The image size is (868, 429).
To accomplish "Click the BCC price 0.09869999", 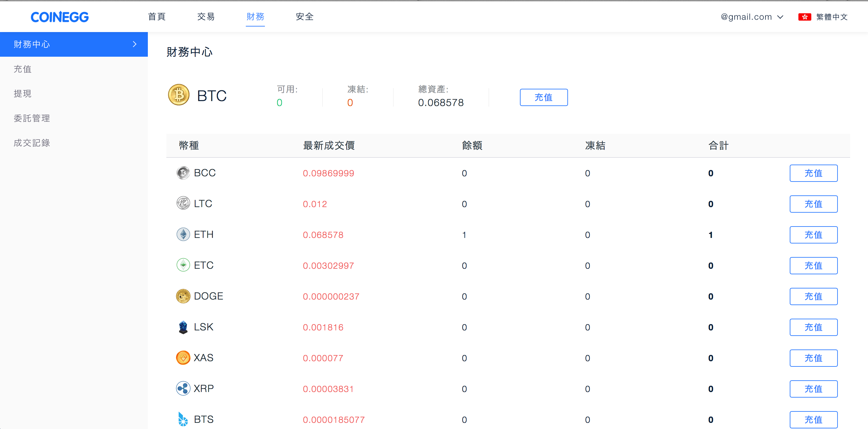I will [328, 173].
